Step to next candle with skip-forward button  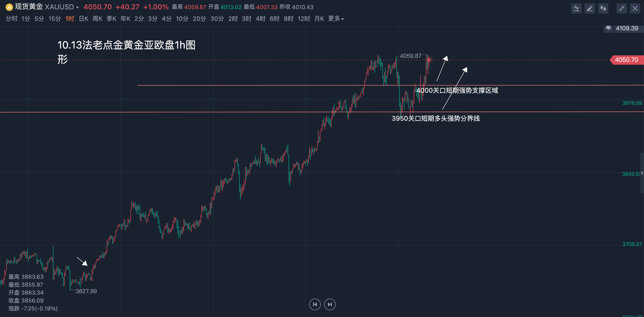[x=330, y=304]
